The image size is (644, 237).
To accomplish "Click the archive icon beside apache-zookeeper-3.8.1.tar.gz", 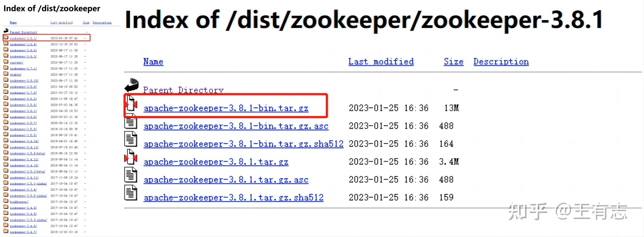I will click(x=131, y=157).
